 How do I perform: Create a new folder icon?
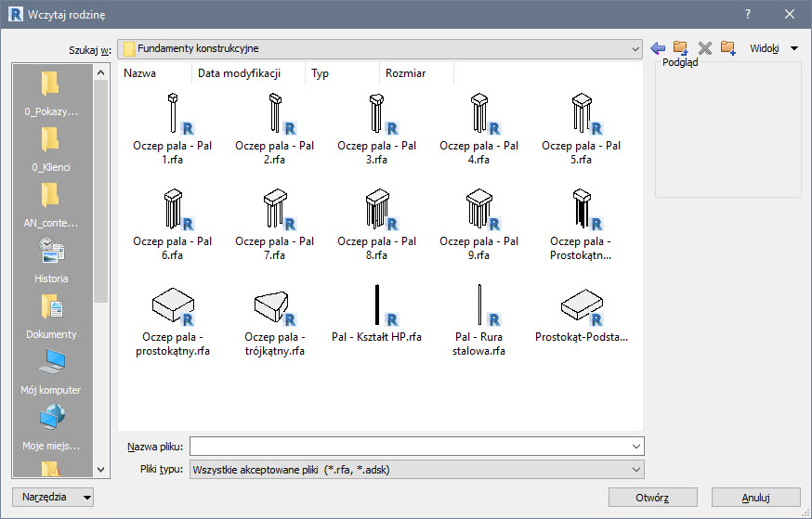[x=727, y=48]
